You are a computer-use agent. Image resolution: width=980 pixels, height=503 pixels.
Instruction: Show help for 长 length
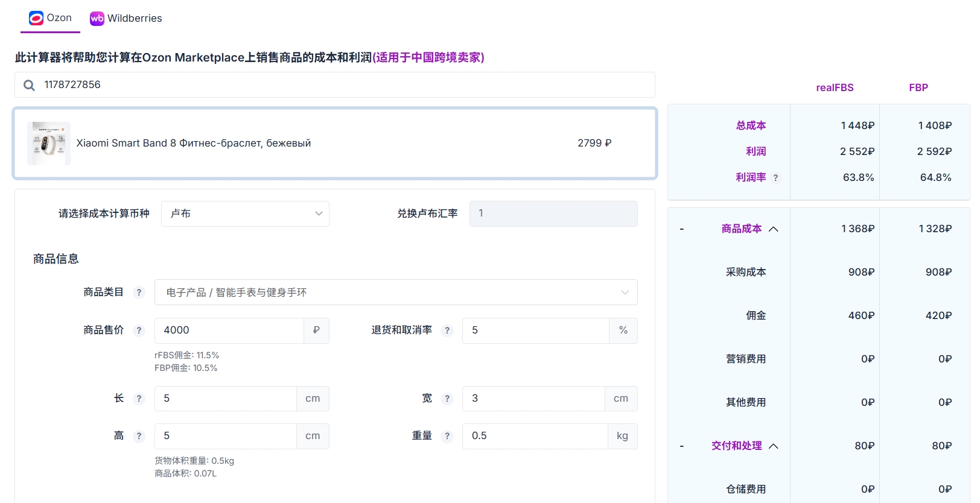pyautogui.click(x=139, y=399)
